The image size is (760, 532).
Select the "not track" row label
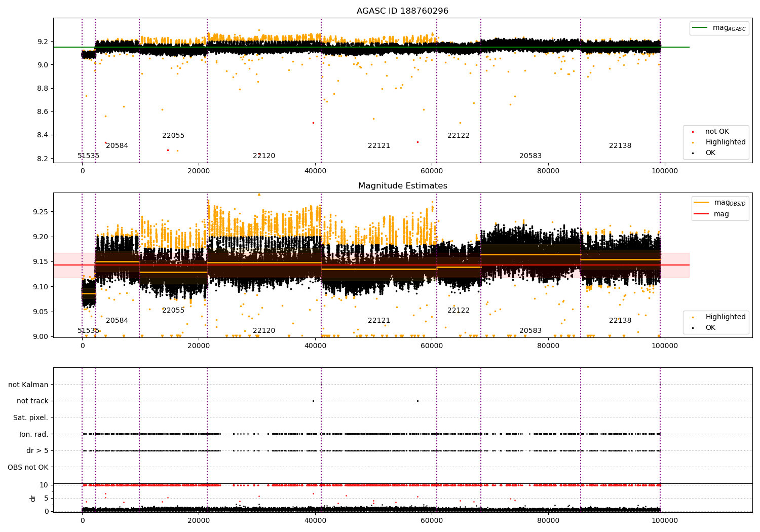[32, 401]
